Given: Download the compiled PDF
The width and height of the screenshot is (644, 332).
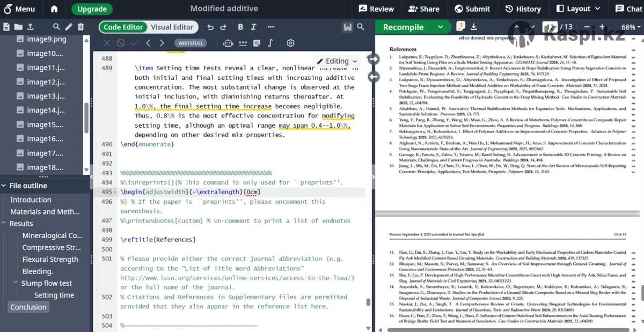Looking at the screenshot, I should coord(473,27).
